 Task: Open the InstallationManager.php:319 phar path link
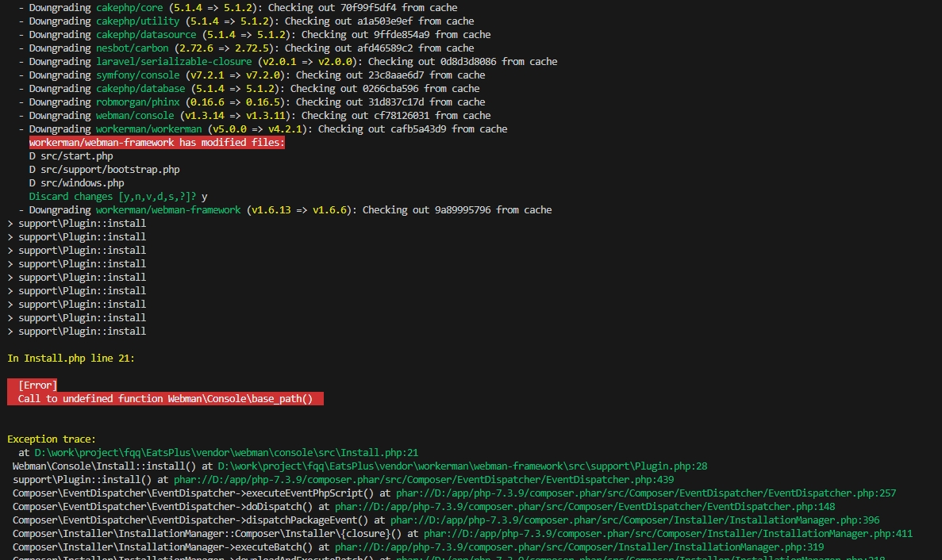[x=579, y=547]
